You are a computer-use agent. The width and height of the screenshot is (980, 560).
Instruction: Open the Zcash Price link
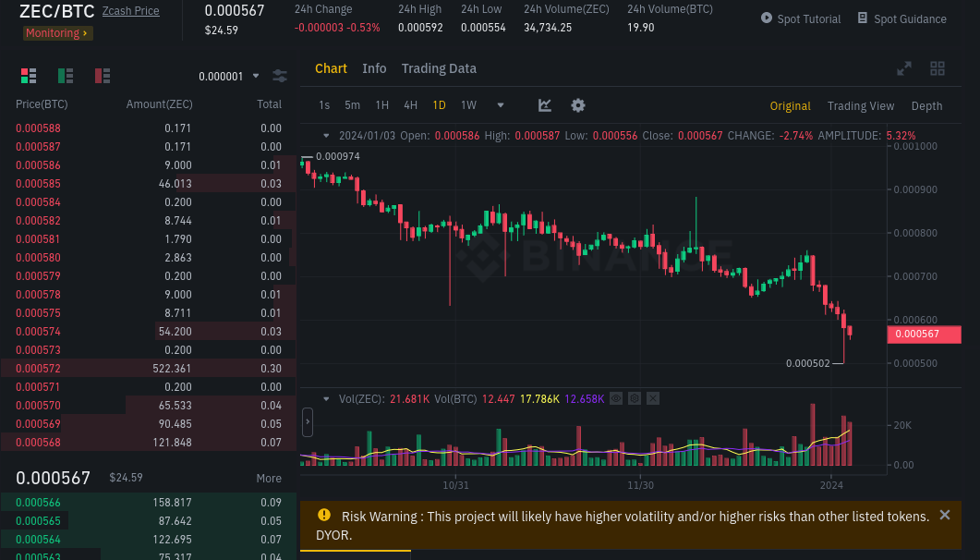pyautogui.click(x=130, y=11)
